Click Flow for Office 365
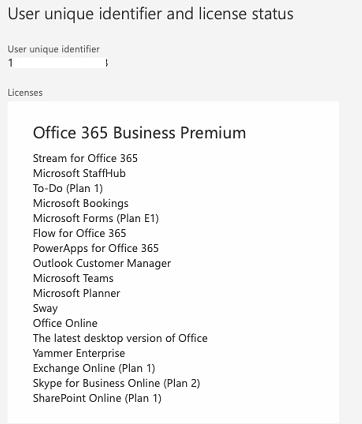The width and height of the screenshot is (362, 424). pyautogui.click(x=79, y=233)
